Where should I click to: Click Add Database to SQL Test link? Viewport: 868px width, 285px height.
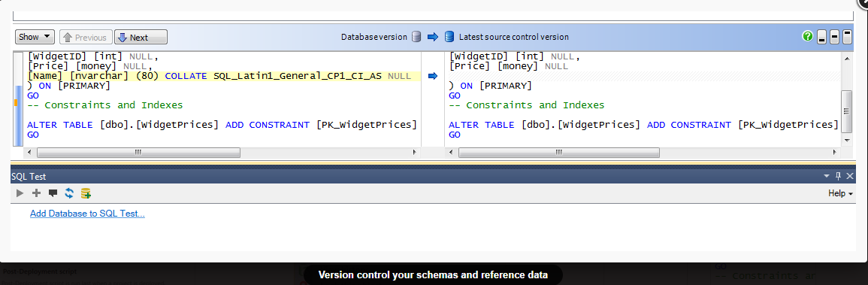click(87, 214)
